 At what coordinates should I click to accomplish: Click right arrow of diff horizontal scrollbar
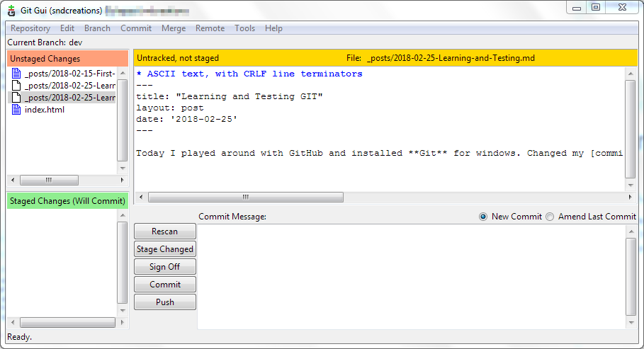(x=630, y=197)
